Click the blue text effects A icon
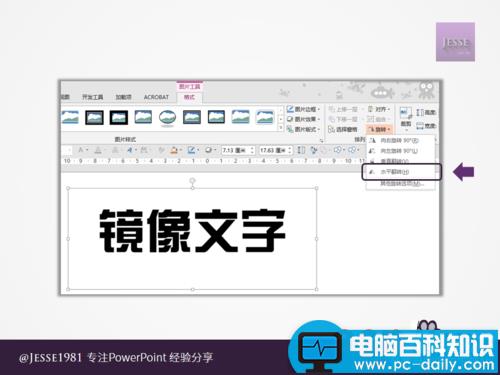The image size is (500, 375). click(130, 150)
